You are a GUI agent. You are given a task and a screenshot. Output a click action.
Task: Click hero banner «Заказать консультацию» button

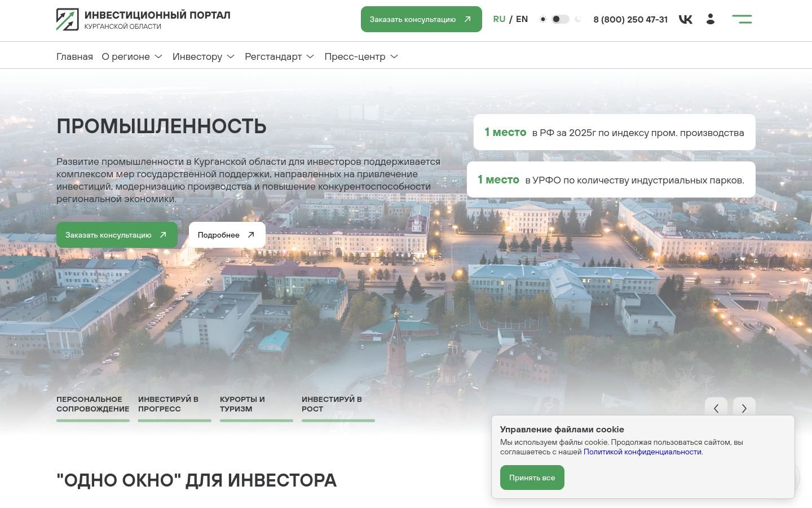pos(117,235)
